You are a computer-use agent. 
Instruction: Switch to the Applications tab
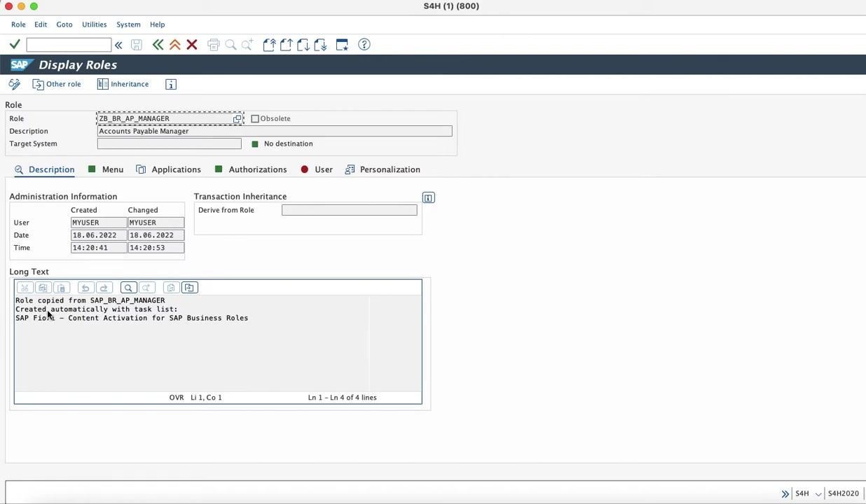(x=169, y=169)
